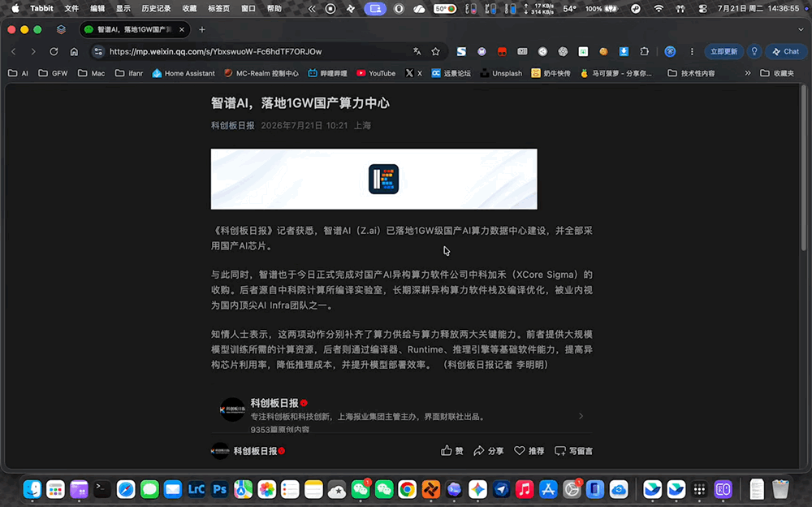Screen dimensions: 812x507
Task: Show hidden bookmarks via double chevron
Action: (747, 73)
